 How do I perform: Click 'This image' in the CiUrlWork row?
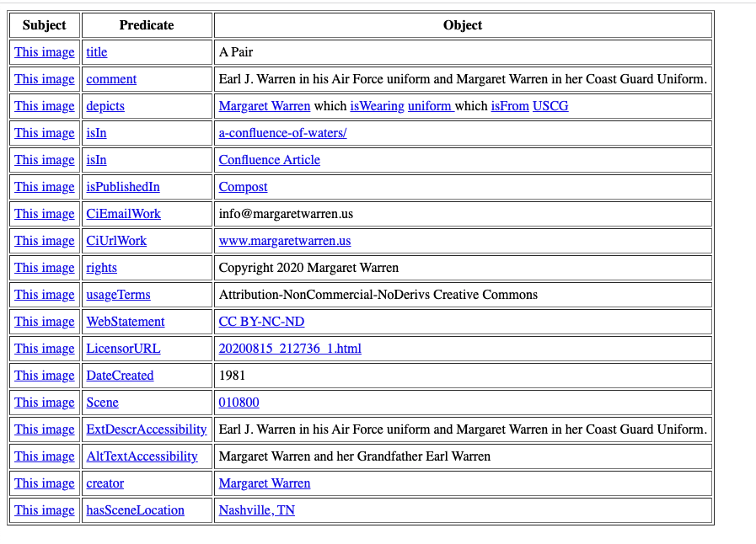coord(45,241)
